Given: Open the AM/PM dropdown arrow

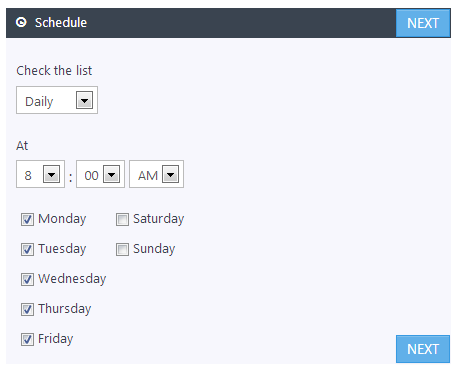Looking at the screenshot, I should (x=170, y=174).
